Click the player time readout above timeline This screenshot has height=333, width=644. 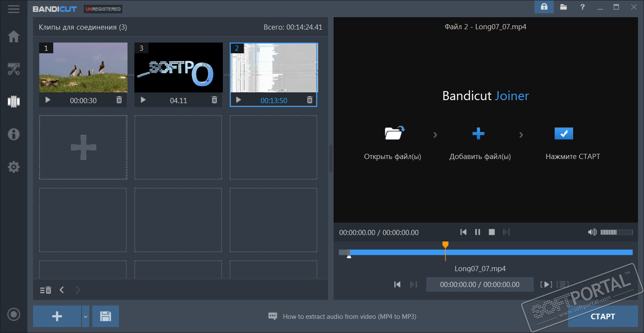379,232
